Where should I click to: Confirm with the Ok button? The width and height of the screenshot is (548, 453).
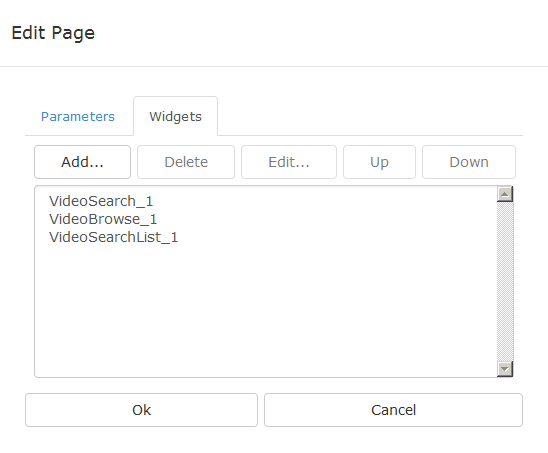[x=142, y=410]
